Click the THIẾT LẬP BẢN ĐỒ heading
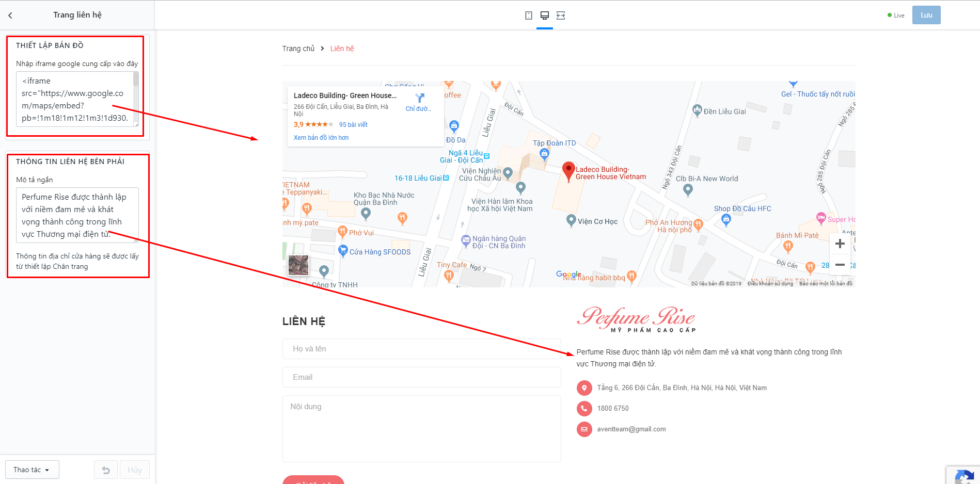 point(50,45)
